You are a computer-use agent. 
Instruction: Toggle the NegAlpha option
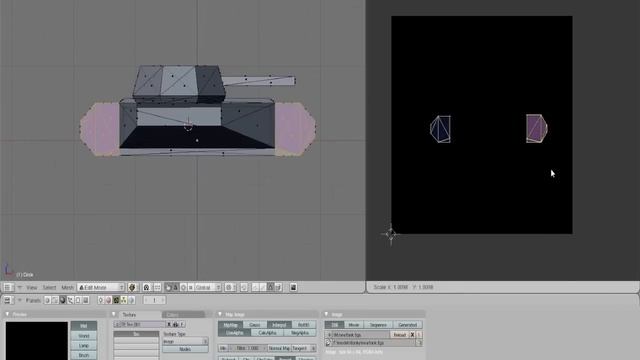coord(300,333)
